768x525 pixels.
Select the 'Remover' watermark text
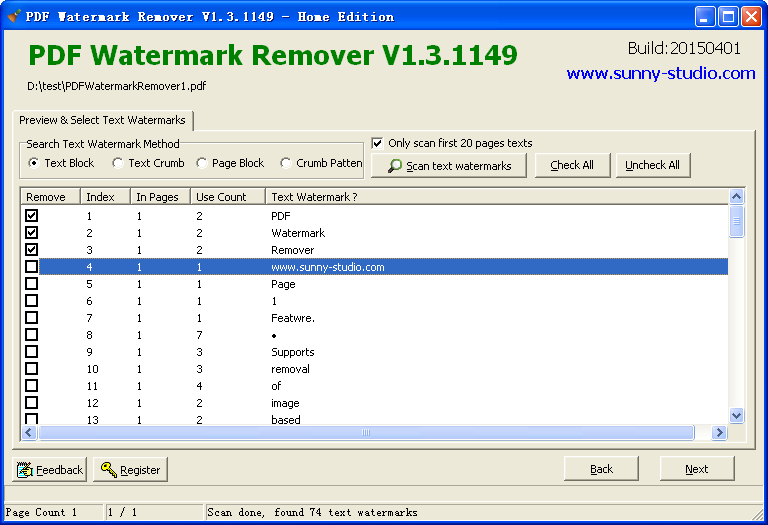[x=292, y=250]
